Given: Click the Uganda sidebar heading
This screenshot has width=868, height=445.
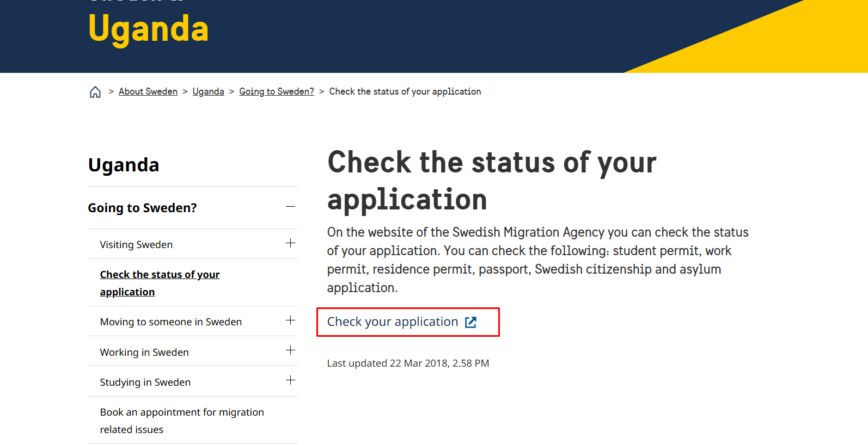Looking at the screenshot, I should coord(124,165).
